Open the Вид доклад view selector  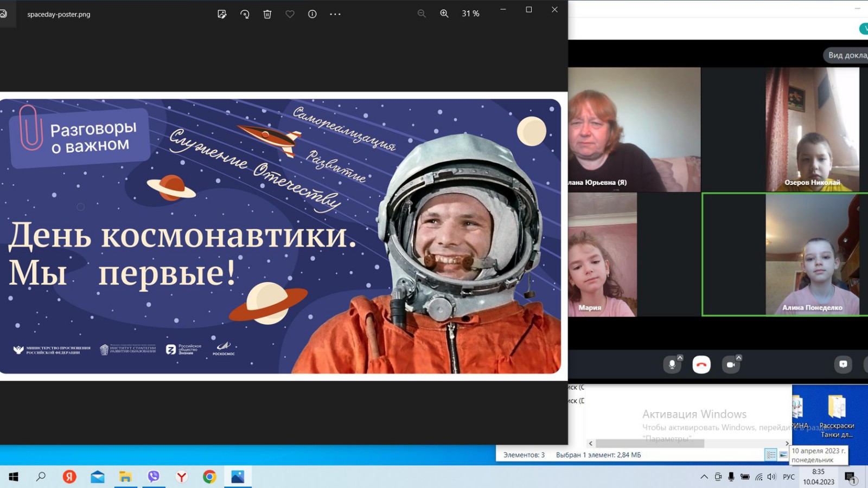pos(846,55)
